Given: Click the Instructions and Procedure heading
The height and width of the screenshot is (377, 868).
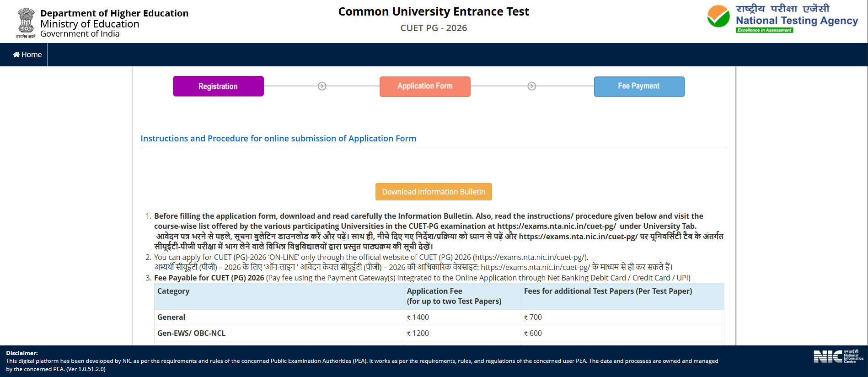Looking at the screenshot, I should pyautogui.click(x=278, y=138).
